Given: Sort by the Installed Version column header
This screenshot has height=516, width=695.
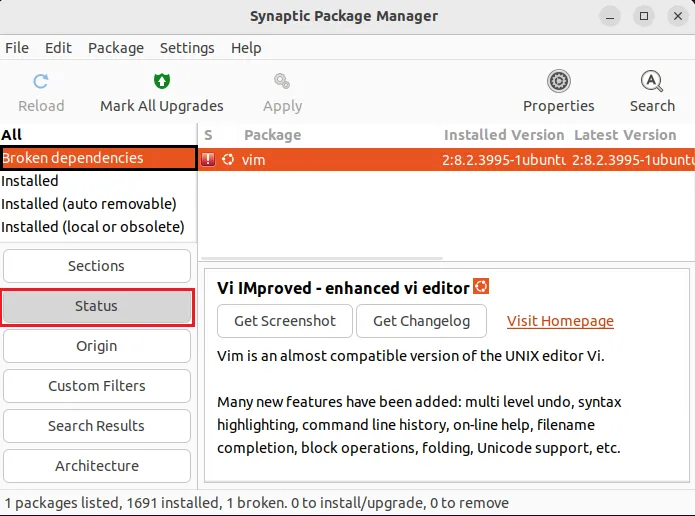Looking at the screenshot, I should [504, 135].
